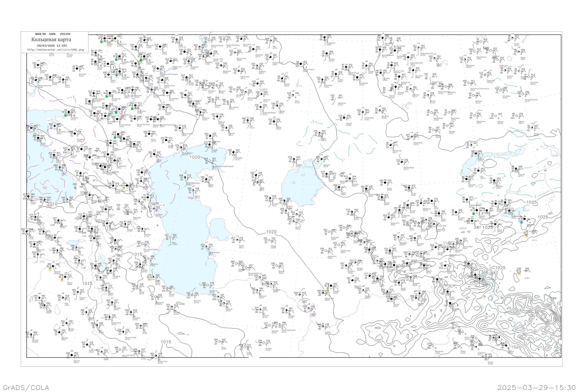Open the meteocenter.net UAOL.png URL link
This screenshot has height=392, width=588.
coord(55,50)
